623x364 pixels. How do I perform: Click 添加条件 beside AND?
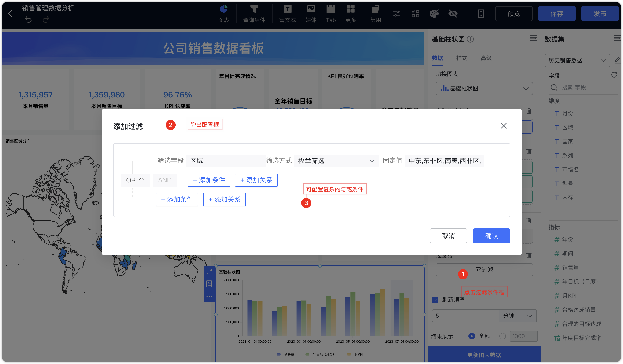[209, 180]
